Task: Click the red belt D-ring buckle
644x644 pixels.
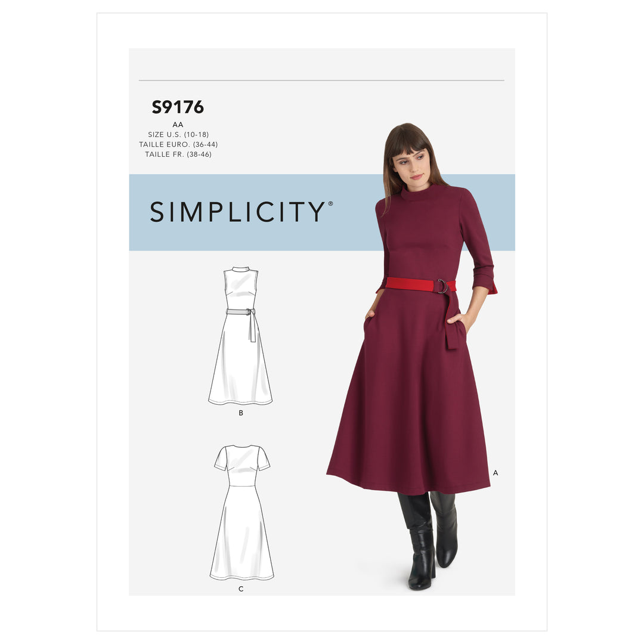Action: coord(443,286)
